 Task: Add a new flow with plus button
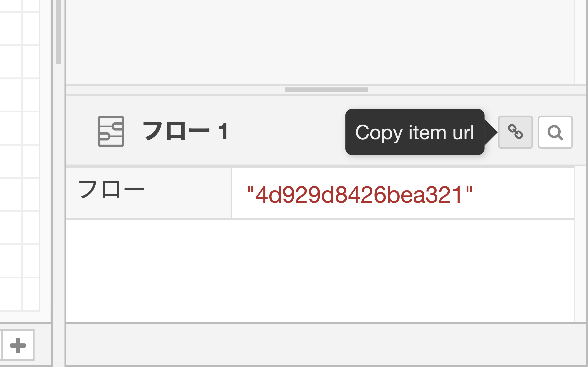18,345
